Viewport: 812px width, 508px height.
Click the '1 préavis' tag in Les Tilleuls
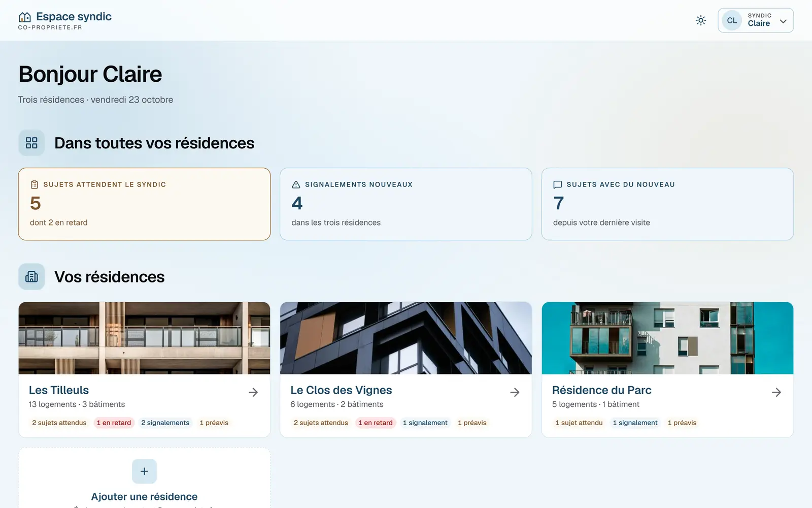pos(214,423)
